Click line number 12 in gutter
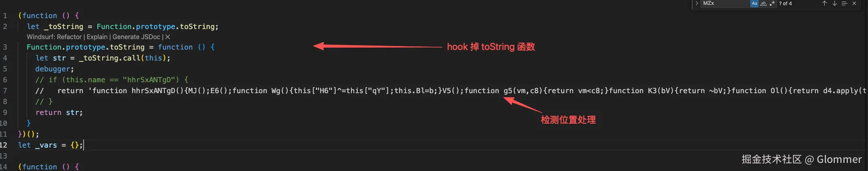868x171 pixels. tap(4, 145)
